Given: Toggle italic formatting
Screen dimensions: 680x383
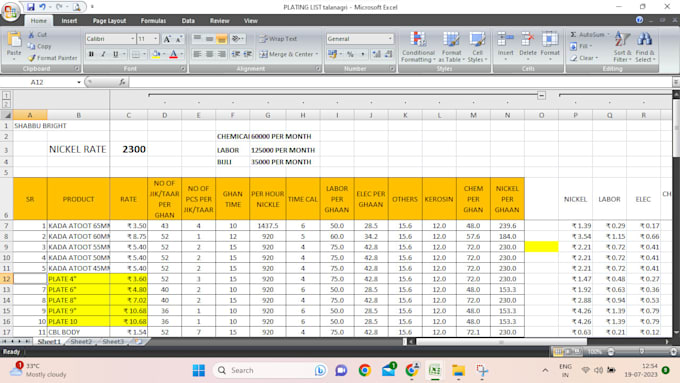Looking at the screenshot, I should (x=103, y=54).
